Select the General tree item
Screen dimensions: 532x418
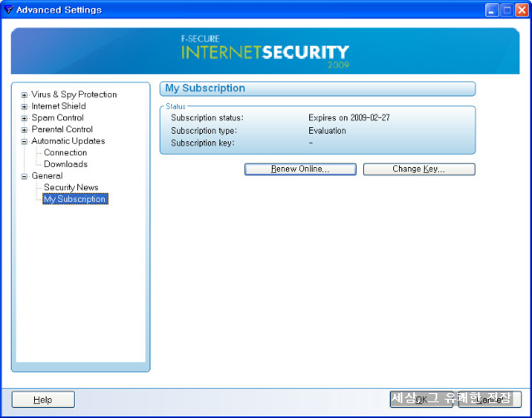[x=47, y=175]
